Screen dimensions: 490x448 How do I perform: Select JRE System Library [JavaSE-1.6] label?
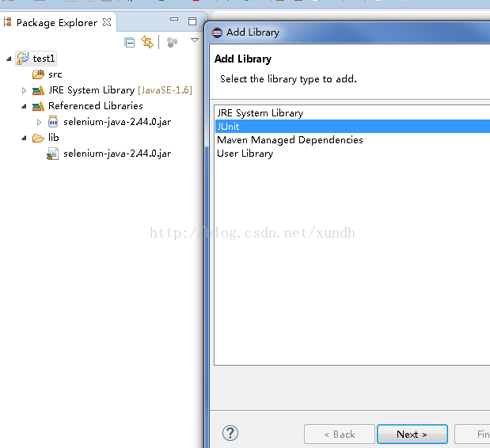coord(120,90)
